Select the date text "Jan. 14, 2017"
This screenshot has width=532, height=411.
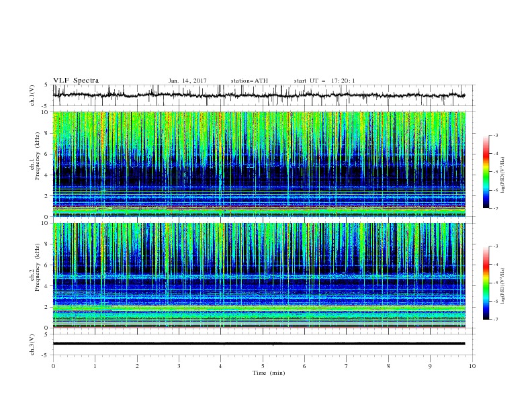tap(187, 81)
